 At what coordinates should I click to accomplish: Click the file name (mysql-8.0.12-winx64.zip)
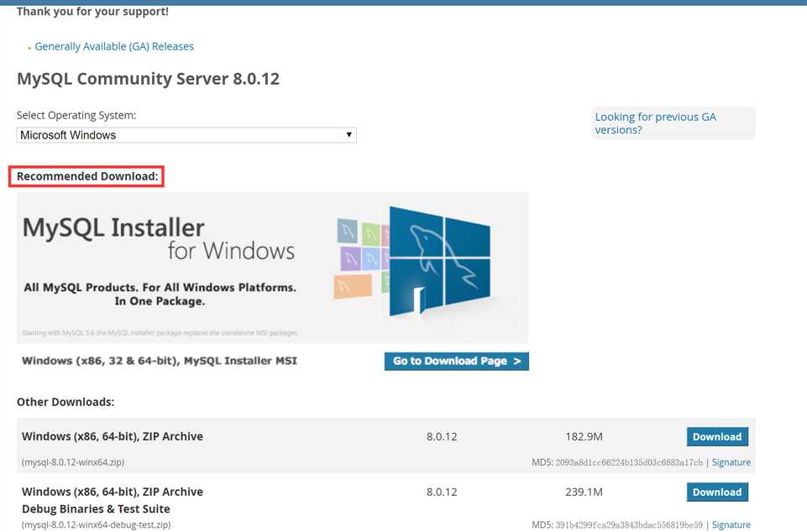tap(72, 462)
